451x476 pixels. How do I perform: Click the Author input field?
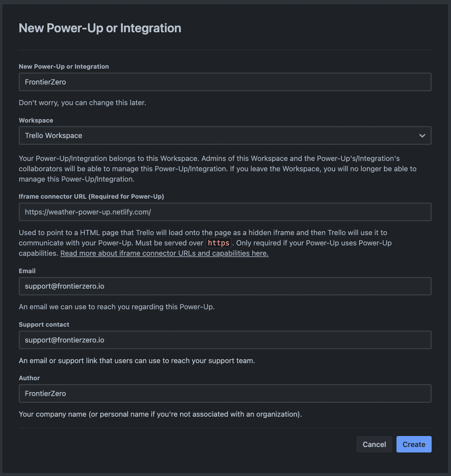225,393
